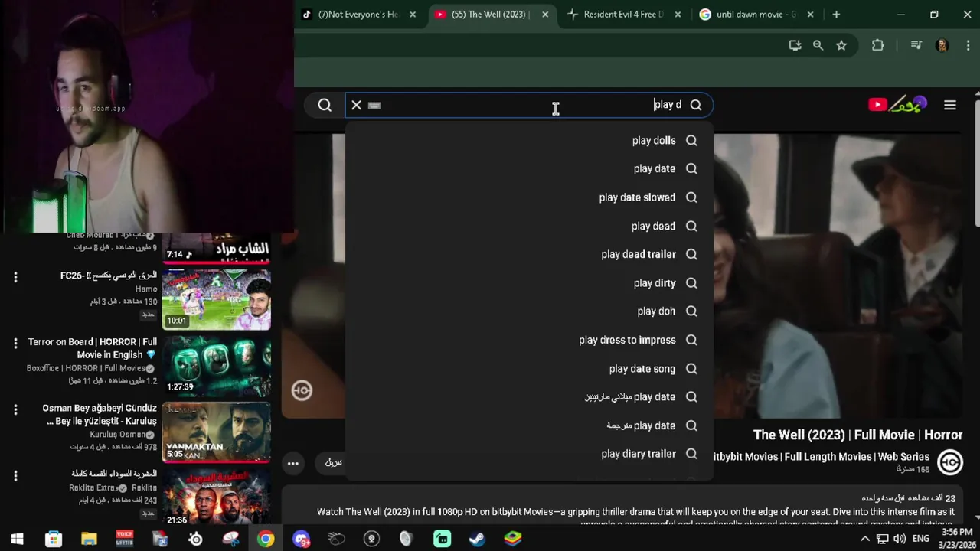Image resolution: width=980 pixels, height=551 pixels.
Task: Open the 7:14 video thumbnail from Cheb Mourad
Action: 217,248
